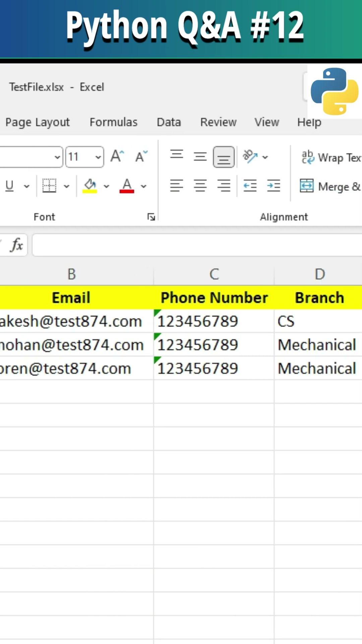Switch to the Data tab
Viewport: 362px width, 644px height.
[x=169, y=122]
